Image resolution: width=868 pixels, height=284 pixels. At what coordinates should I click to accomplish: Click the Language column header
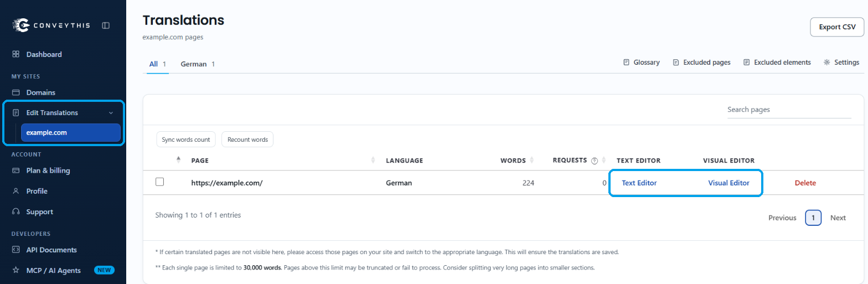point(405,161)
